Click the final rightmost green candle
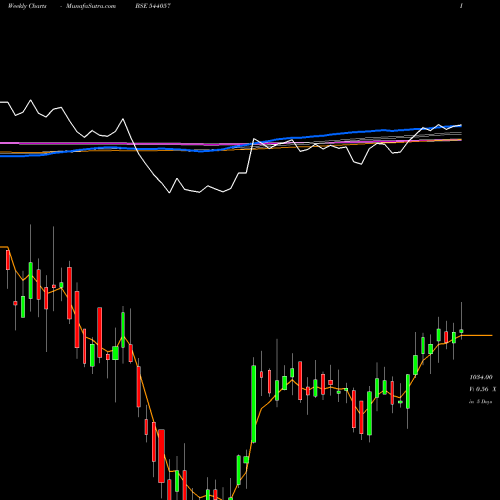This screenshot has height=500, width=500. 461,331
